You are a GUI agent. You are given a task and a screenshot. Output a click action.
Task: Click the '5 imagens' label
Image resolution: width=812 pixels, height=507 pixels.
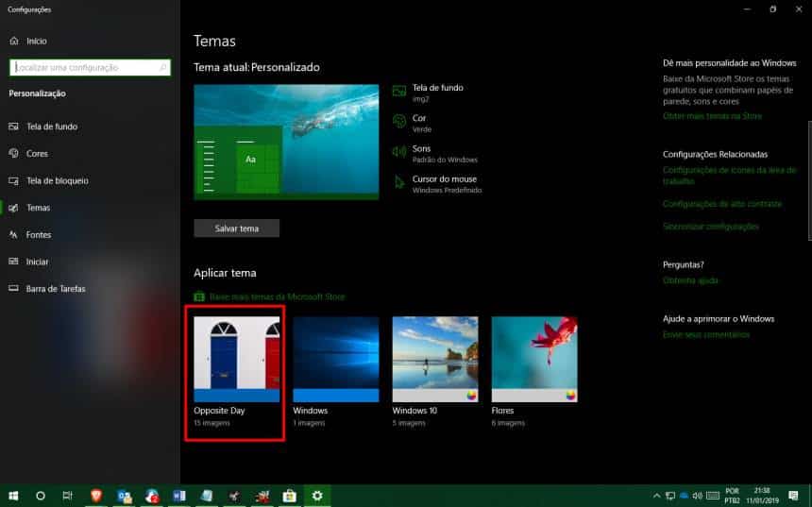click(409, 423)
